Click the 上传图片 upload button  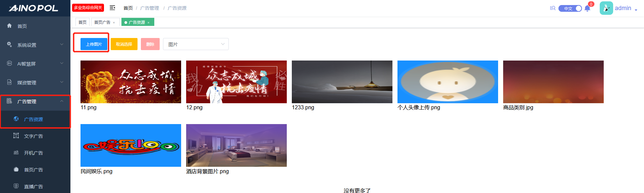click(x=94, y=44)
